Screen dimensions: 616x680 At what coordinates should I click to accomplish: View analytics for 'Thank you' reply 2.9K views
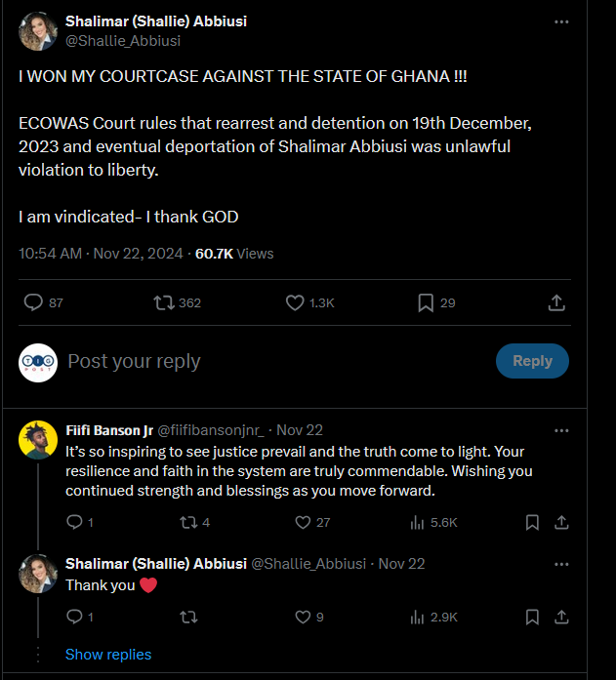tap(418, 617)
